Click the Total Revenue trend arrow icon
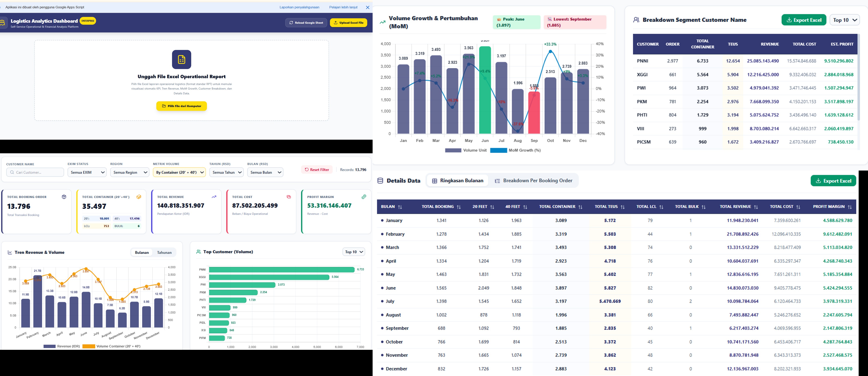868x376 pixels. pos(214,197)
